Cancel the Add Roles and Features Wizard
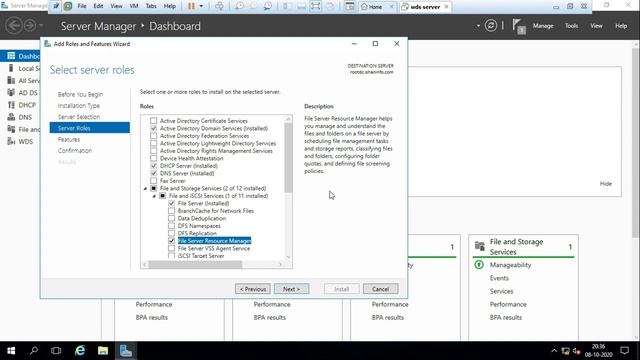 [x=380, y=289]
